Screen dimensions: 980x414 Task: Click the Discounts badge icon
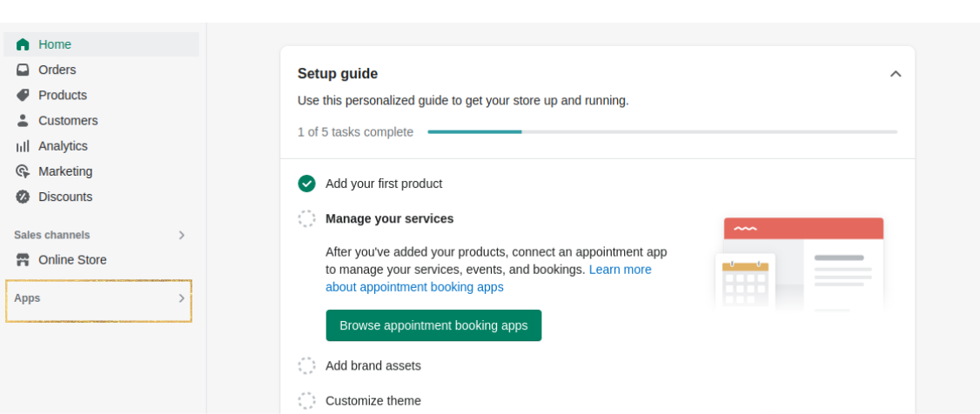(x=23, y=197)
